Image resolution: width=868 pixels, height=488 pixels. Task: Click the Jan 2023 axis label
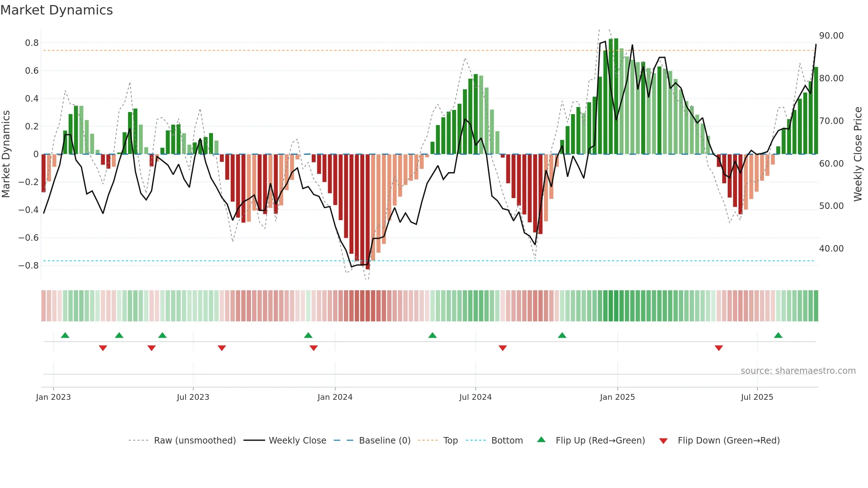click(54, 397)
